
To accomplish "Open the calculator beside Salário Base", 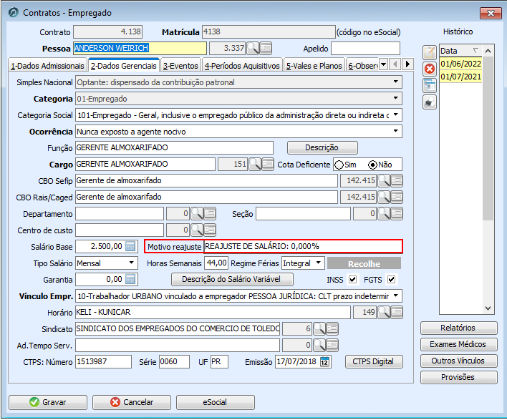I will pos(130,247).
